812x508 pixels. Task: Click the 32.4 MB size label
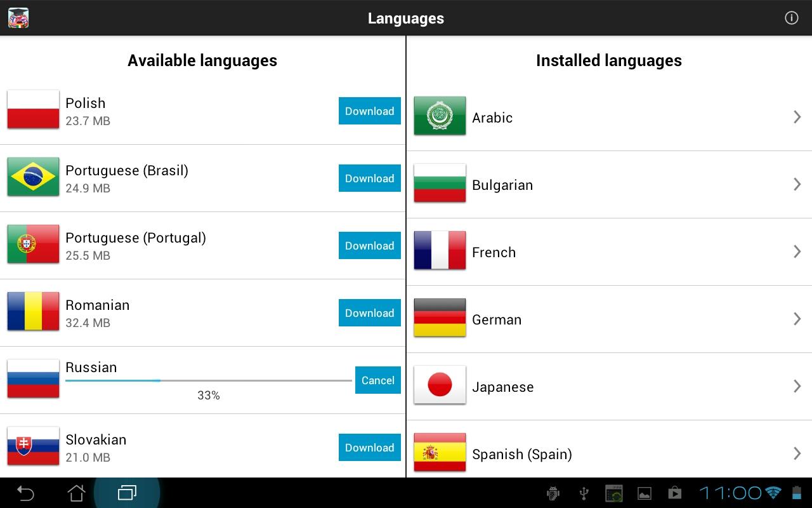tap(88, 323)
